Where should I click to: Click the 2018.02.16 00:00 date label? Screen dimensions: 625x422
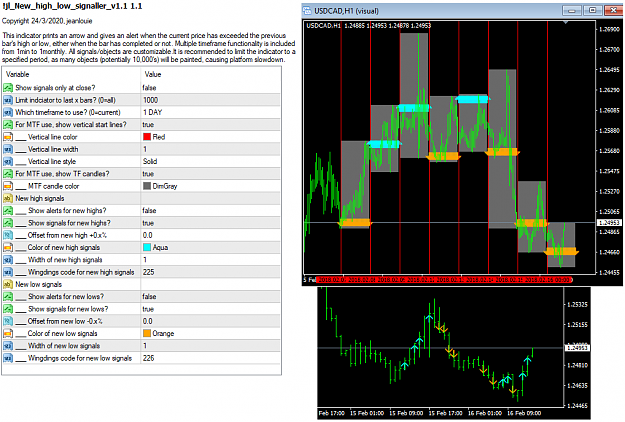pos(548,280)
